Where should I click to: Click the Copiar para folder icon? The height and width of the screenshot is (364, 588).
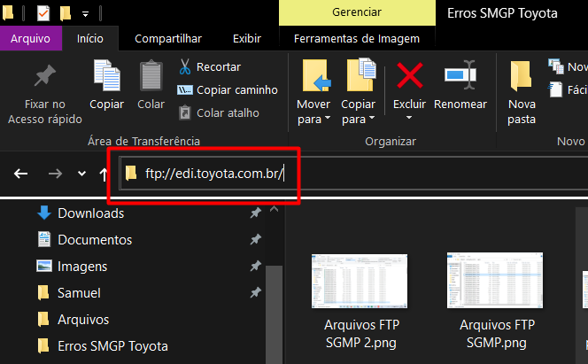click(x=360, y=74)
